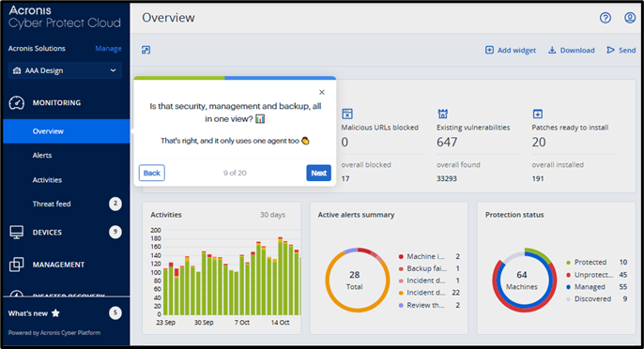The image size is (644, 349).
Task: Click What's new label
Action: [28, 313]
